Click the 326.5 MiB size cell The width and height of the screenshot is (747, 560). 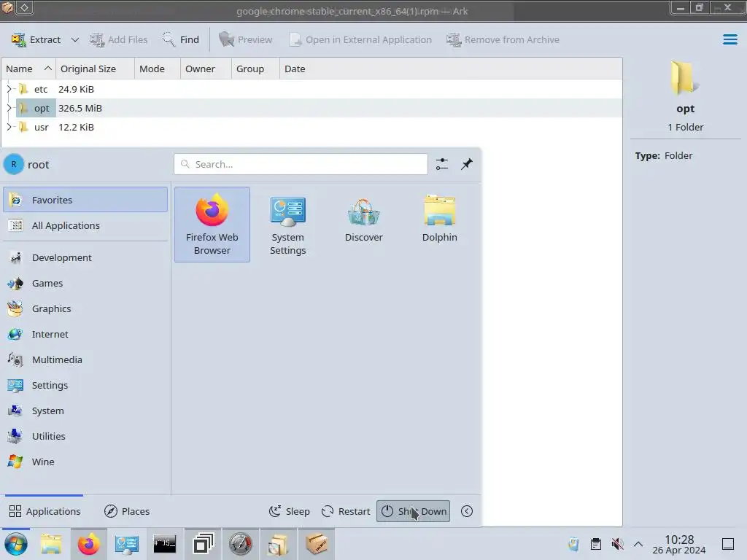click(80, 108)
